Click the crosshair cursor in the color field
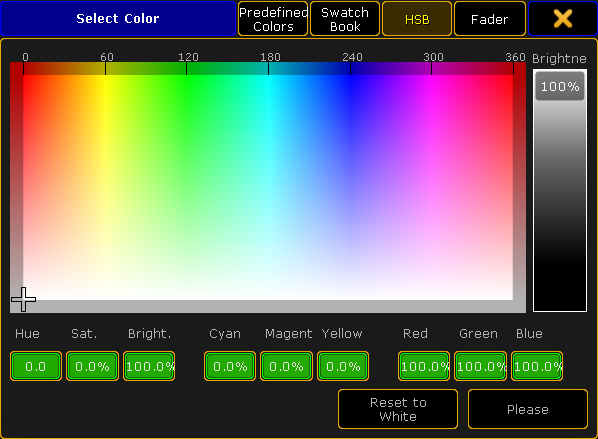Viewport: 598px width, 439px height. [x=24, y=299]
